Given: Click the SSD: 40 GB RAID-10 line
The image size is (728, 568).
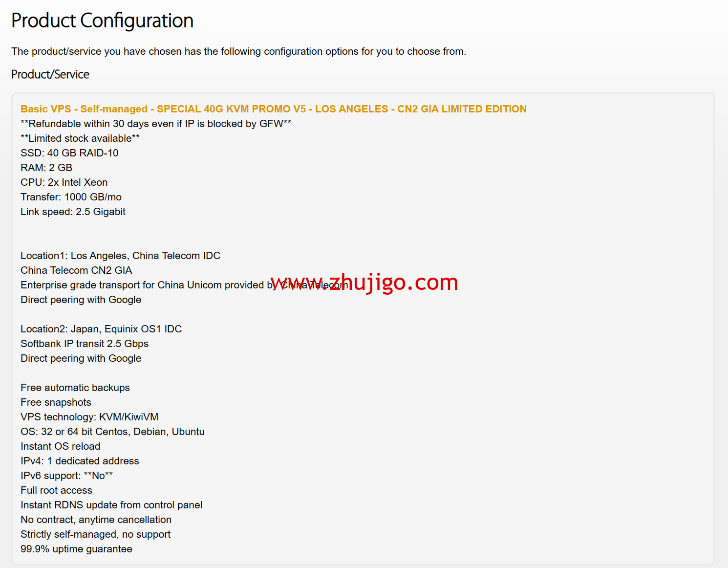Looking at the screenshot, I should point(69,153).
